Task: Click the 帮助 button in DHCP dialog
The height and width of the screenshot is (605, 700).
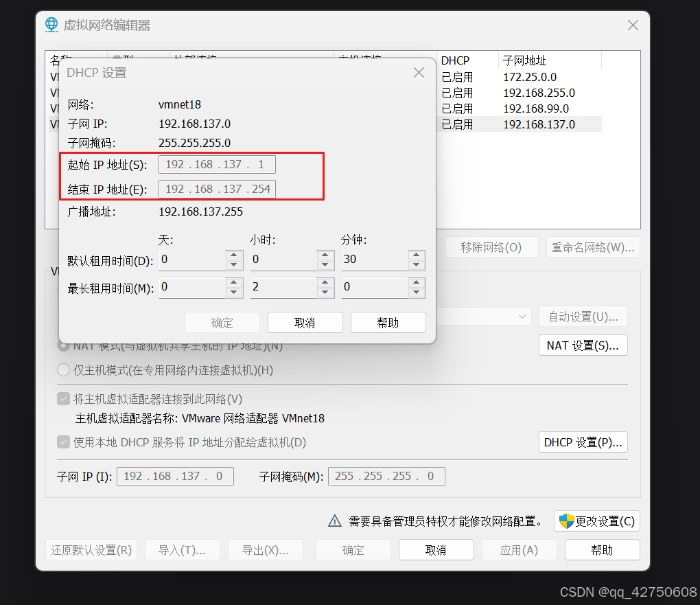Action: coord(388,323)
